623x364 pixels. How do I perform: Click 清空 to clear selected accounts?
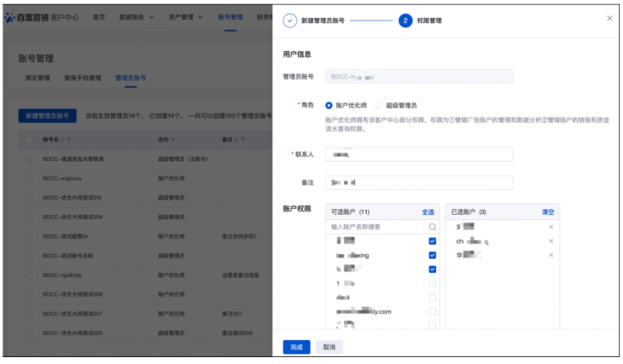(548, 212)
